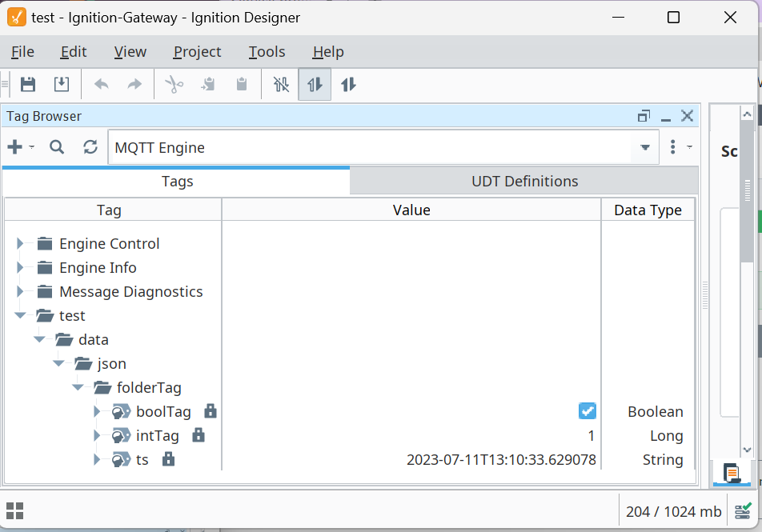Image resolution: width=762 pixels, height=532 pixels.
Task: Select the intTag tag row
Action: coord(158,435)
